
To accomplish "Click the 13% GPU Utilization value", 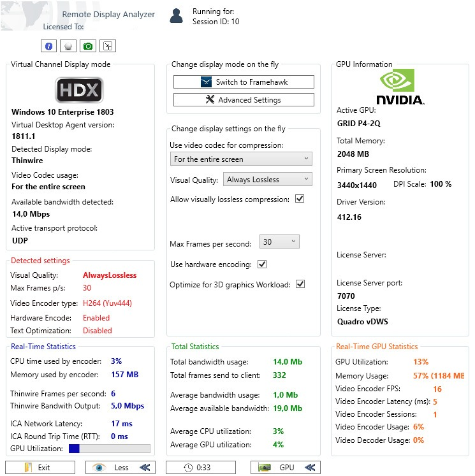I will 421,361.
